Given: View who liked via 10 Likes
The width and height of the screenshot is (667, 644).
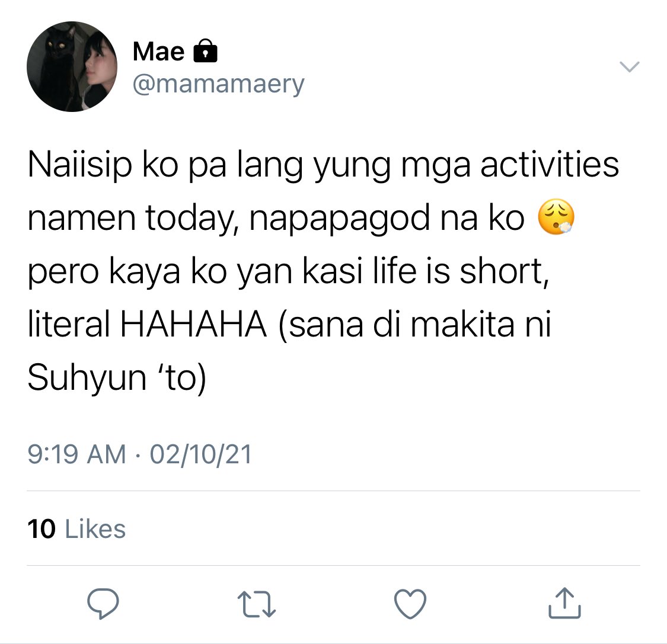Looking at the screenshot, I should [x=76, y=529].
